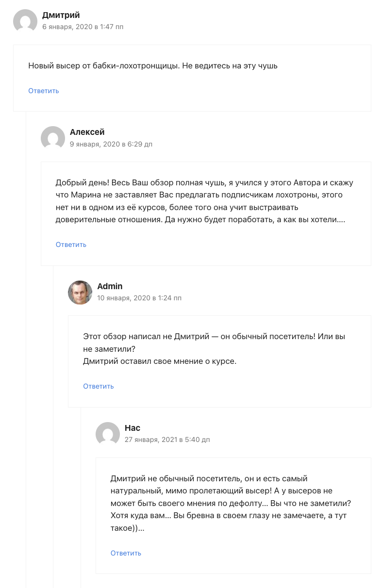Open the 9 января, 2020 timestamp
The width and height of the screenshot is (382, 588).
(x=111, y=144)
